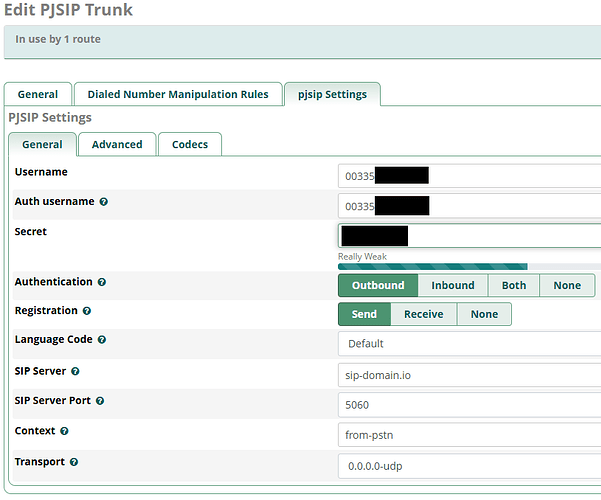The height and width of the screenshot is (500, 601).
Task: Click SIP Server field with sip-domain.io
Action: pos(470,375)
